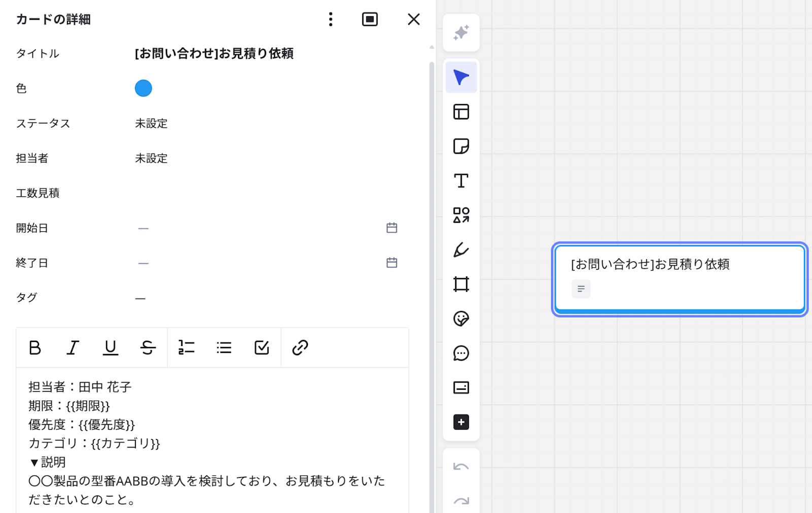Viewport: 812px width, 513px height.
Task: Toggle italic formatting in description editor
Action: coord(73,348)
